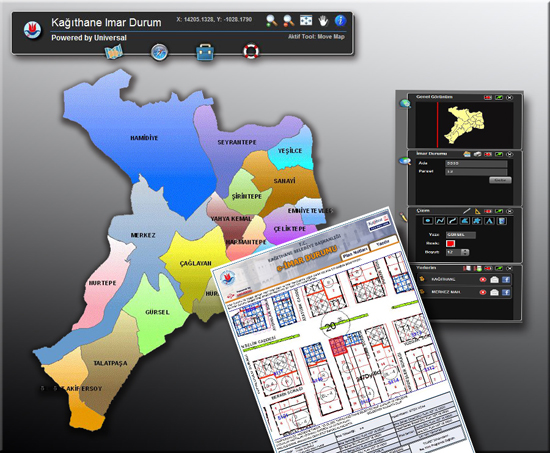
Task: Open the blue info icon
Action: click(x=340, y=20)
